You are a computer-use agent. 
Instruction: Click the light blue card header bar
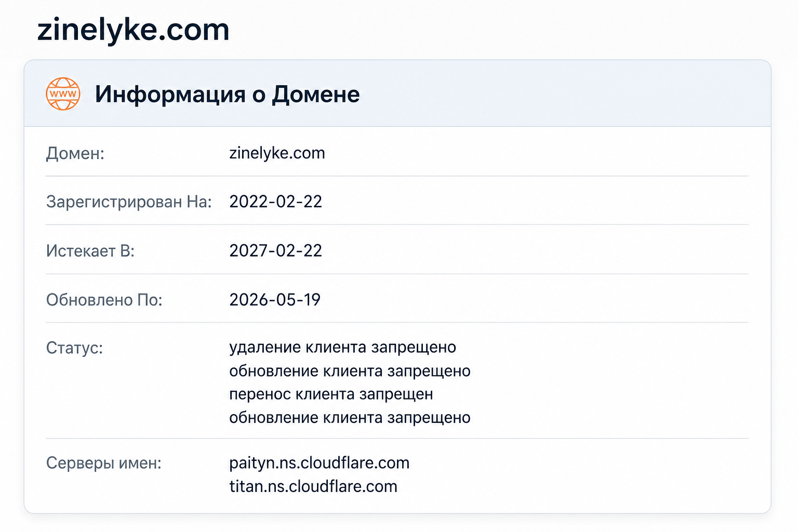click(397, 94)
